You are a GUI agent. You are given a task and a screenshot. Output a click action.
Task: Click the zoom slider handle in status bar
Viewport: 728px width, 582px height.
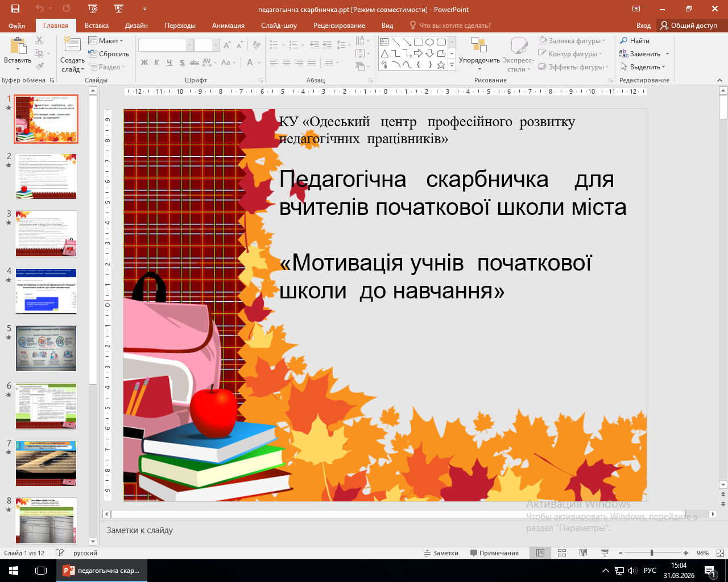(x=652, y=553)
